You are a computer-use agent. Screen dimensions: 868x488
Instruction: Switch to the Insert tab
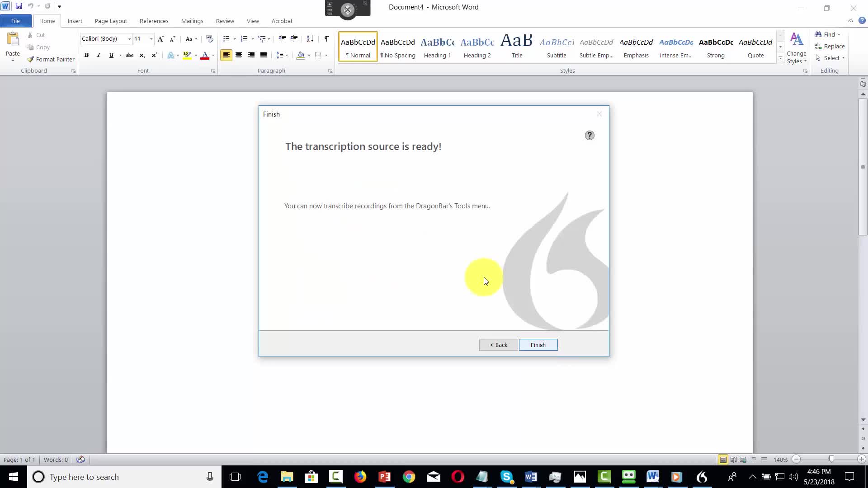pyautogui.click(x=75, y=21)
